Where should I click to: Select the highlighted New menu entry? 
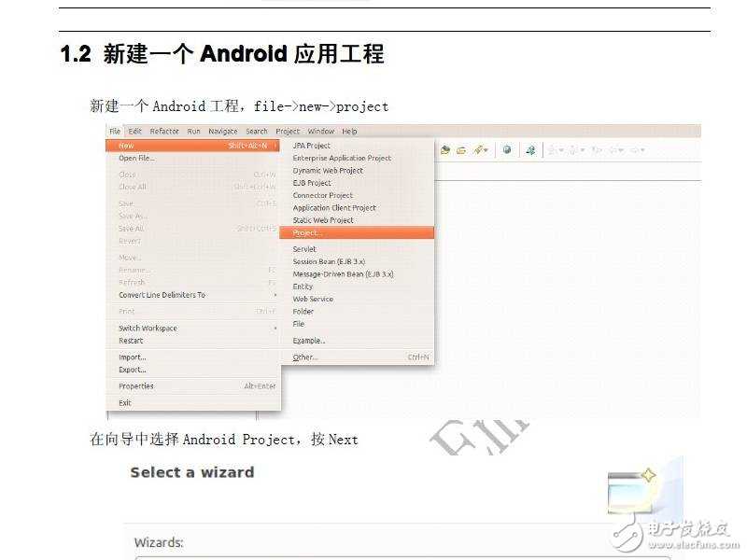pyautogui.click(x=192, y=146)
